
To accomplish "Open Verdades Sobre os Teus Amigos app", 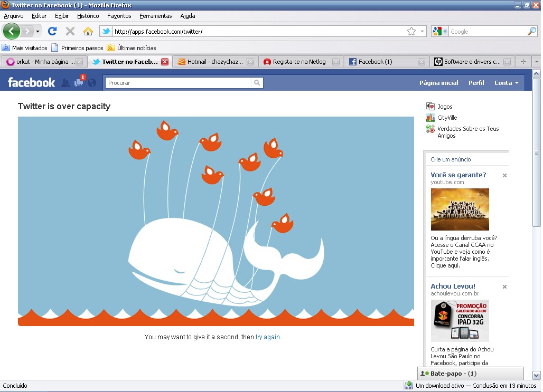I will pos(463,132).
